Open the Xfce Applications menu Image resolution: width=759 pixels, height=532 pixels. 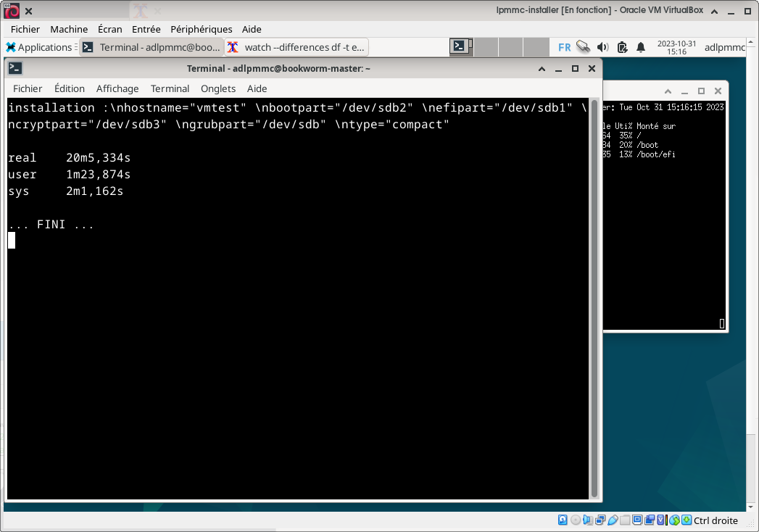[x=41, y=47]
